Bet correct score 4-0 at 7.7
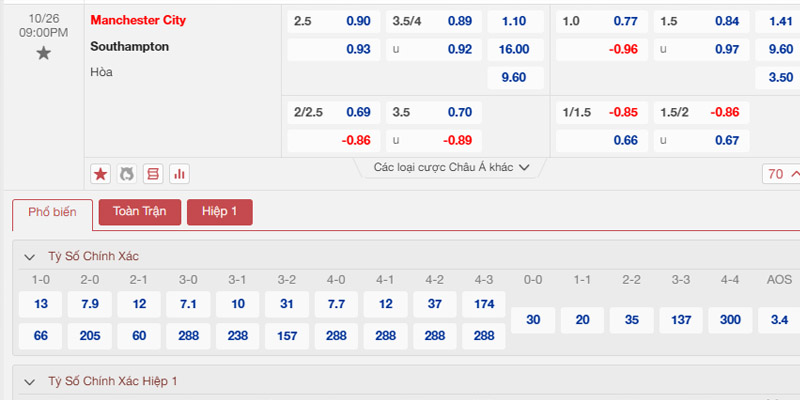 336,305
